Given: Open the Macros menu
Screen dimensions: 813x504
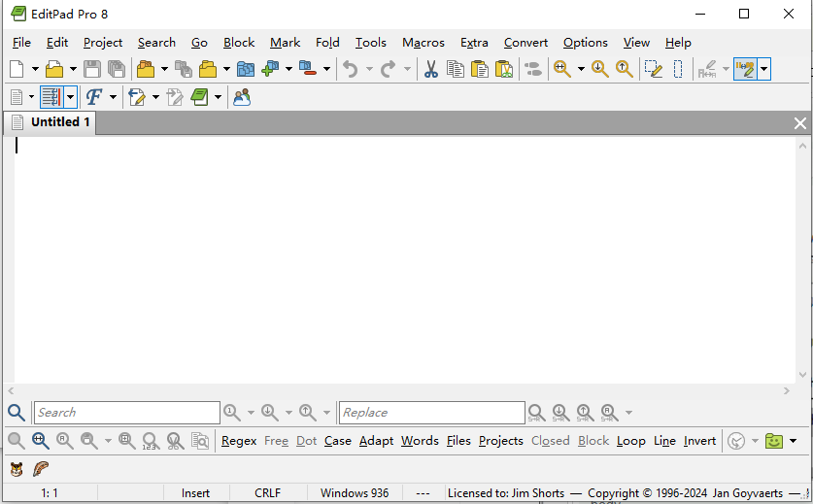Looking at the screenshot, I should point(423,43).
